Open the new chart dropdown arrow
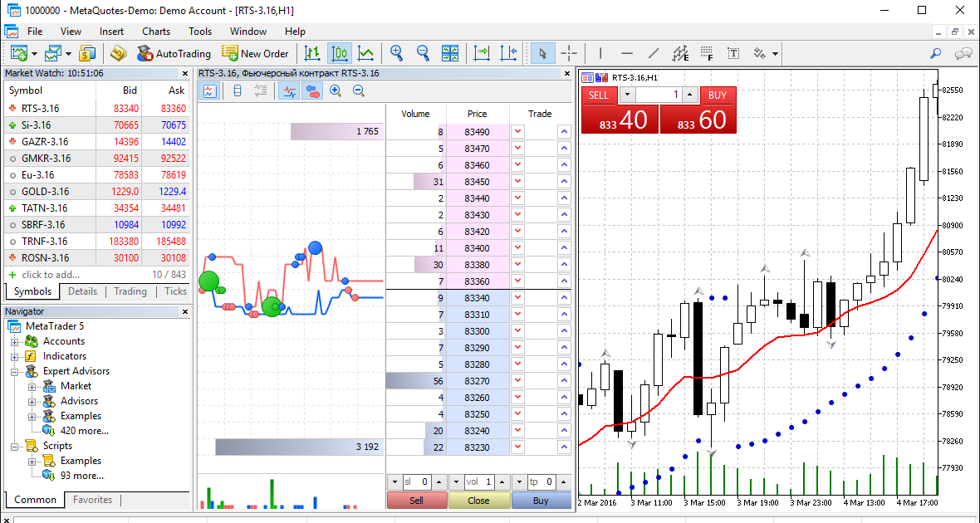Image resolution: width=980 pixels, height=523 pixels. 34,54
